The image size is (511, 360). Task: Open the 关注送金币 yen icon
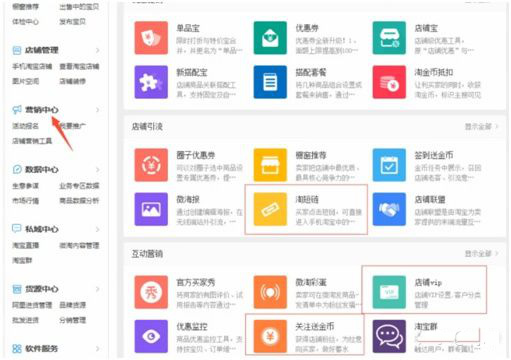pyautogui.click(x=270, y=336)
